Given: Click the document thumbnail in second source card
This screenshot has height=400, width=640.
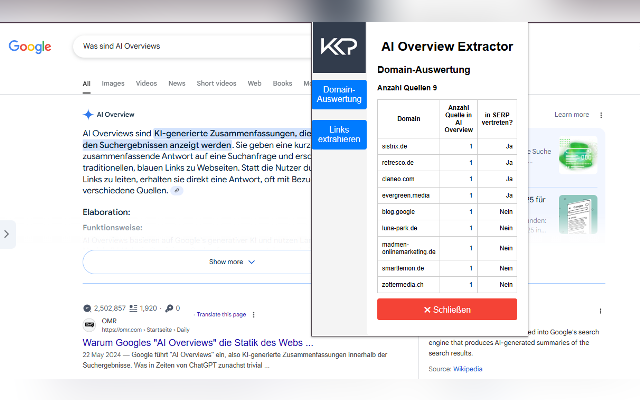Looking at the screenshot, I should tap(578, 214).
